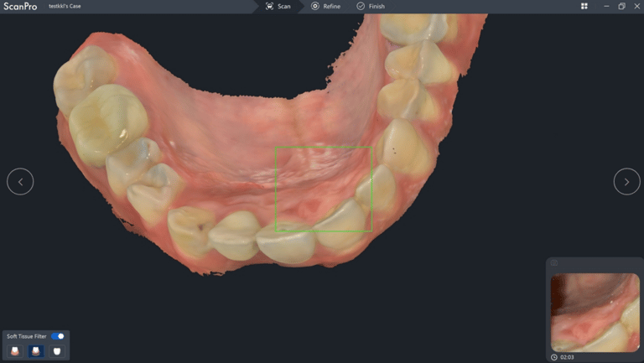Open the four-square grid menu icon
This screenshot has width=644, height=363.
(x=584, y=6)
